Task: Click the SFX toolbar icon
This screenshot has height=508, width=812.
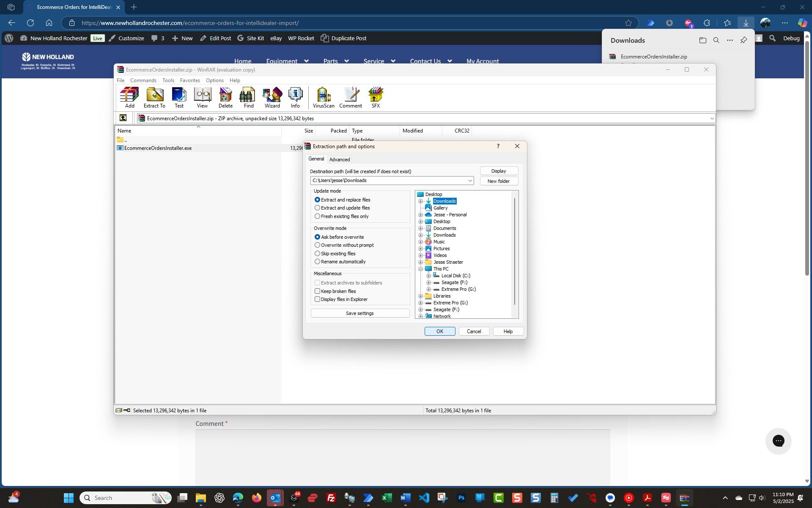Action: click(376, 98)
